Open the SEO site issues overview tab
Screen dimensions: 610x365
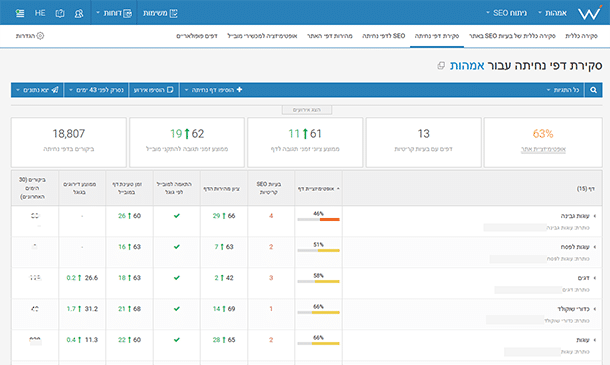tap(512, 36)
